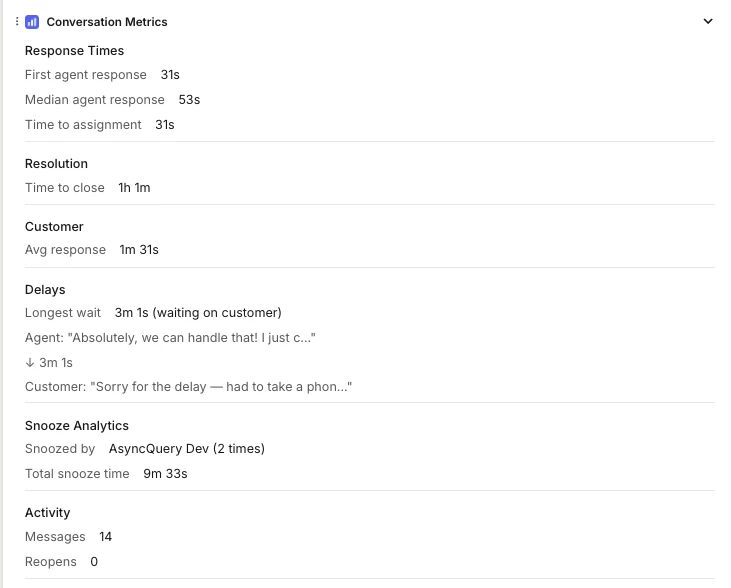
Task: Click the Reopens count 0
Action: tap(94, 562)
